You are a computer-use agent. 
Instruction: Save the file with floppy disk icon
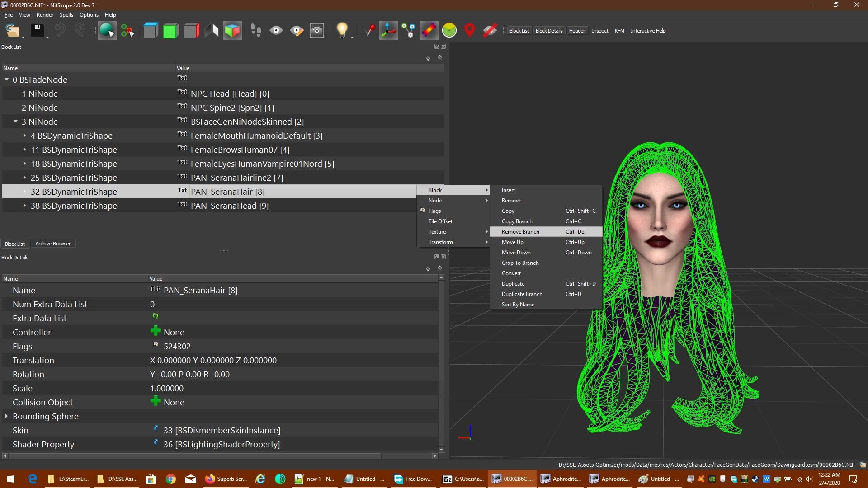[37, 31]
